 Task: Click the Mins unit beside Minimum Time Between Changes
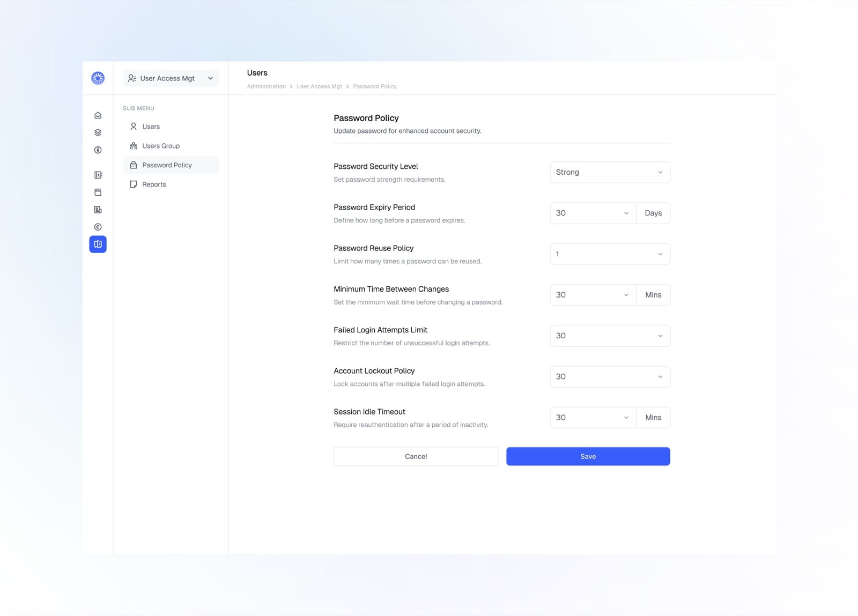653,295
